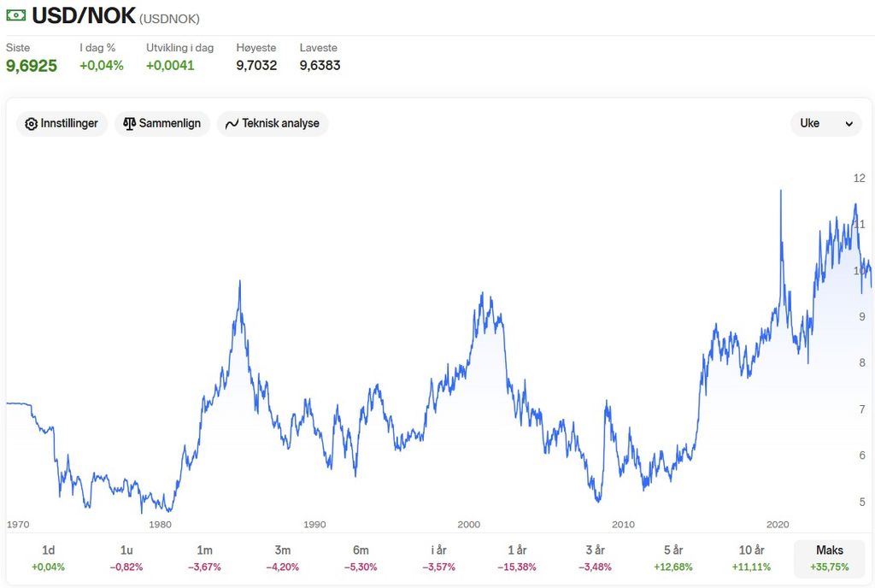Show the 6m time range
Image resolution: width=875 pixels, height=588 pixels.
point(361,558)
